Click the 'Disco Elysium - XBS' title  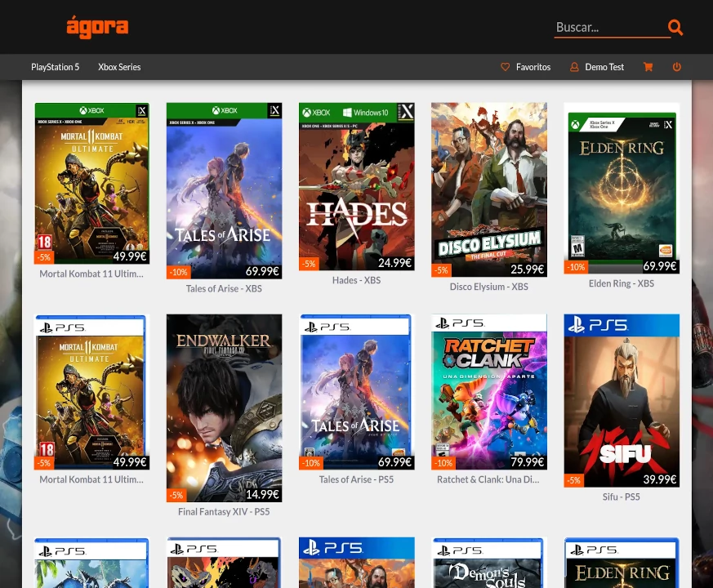click(489, 287)
